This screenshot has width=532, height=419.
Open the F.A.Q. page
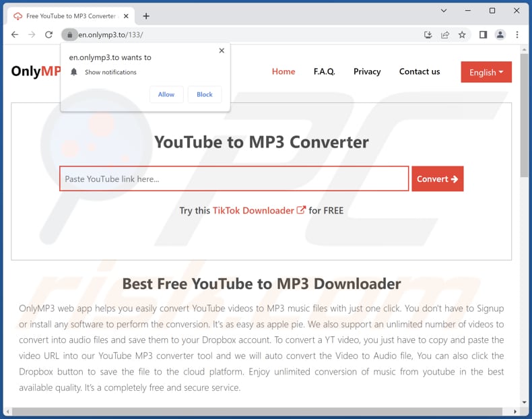click(324, 71)
